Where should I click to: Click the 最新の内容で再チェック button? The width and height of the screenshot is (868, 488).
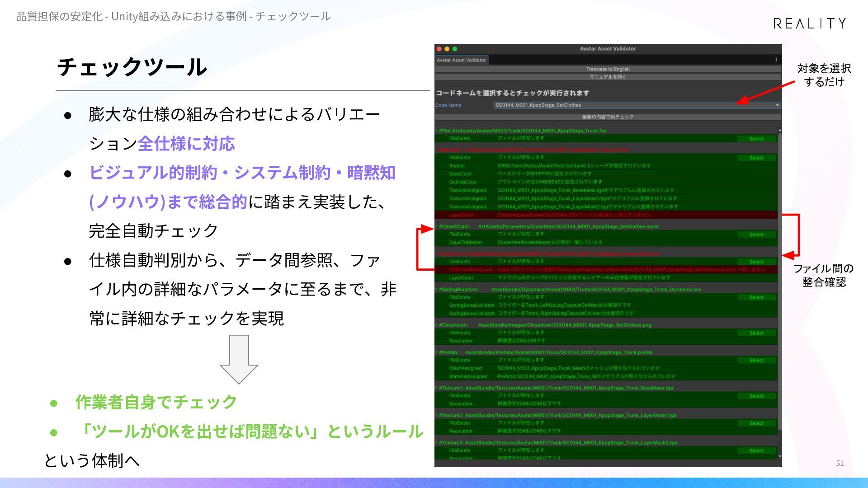point(608,117)
